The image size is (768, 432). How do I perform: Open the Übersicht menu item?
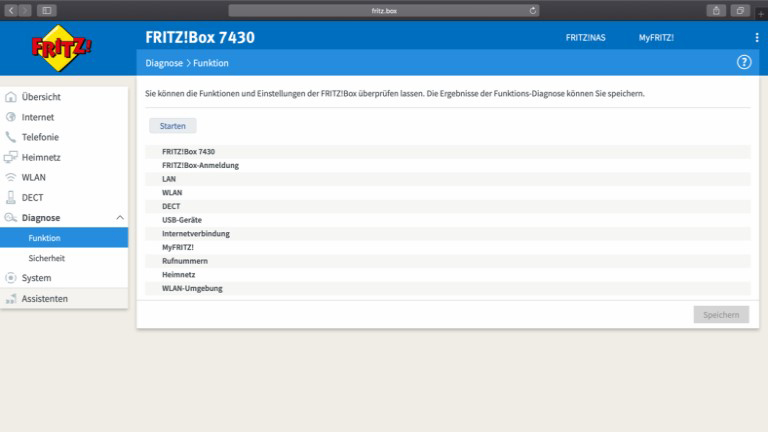pos(41,97)
